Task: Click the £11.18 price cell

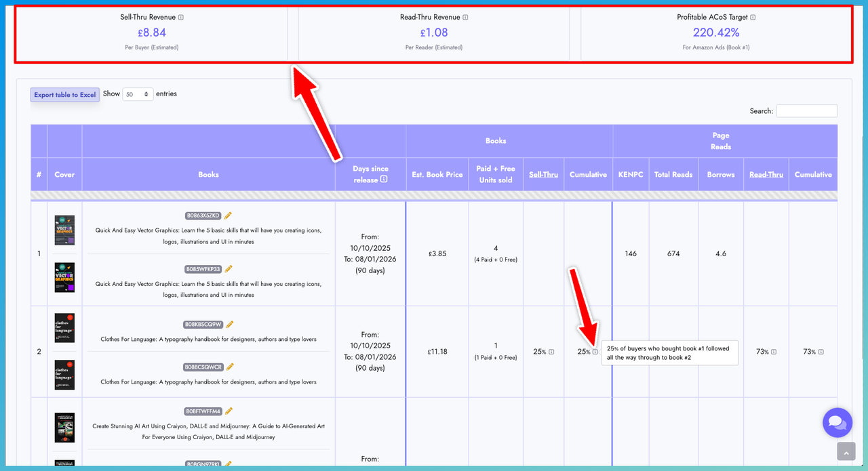Action: 437,352
